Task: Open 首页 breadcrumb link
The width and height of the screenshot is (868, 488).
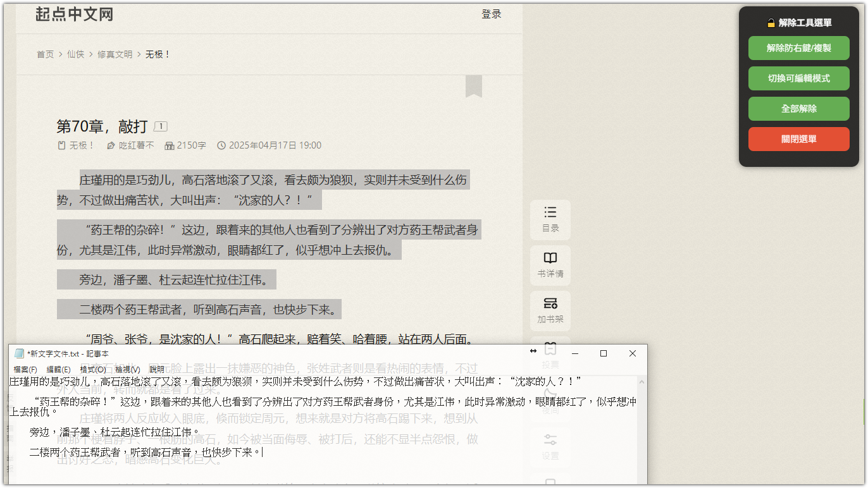Action: pos(45,54)
